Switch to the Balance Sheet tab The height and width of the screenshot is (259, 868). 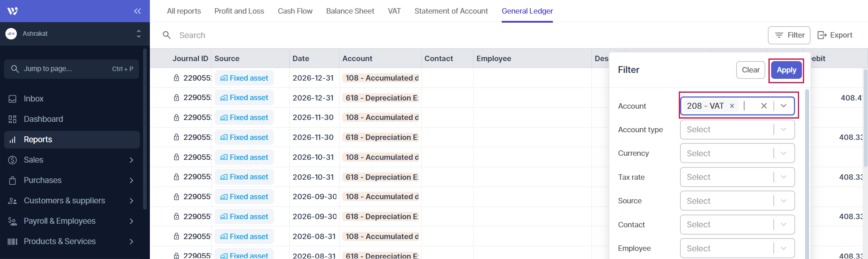coord(350,11)
